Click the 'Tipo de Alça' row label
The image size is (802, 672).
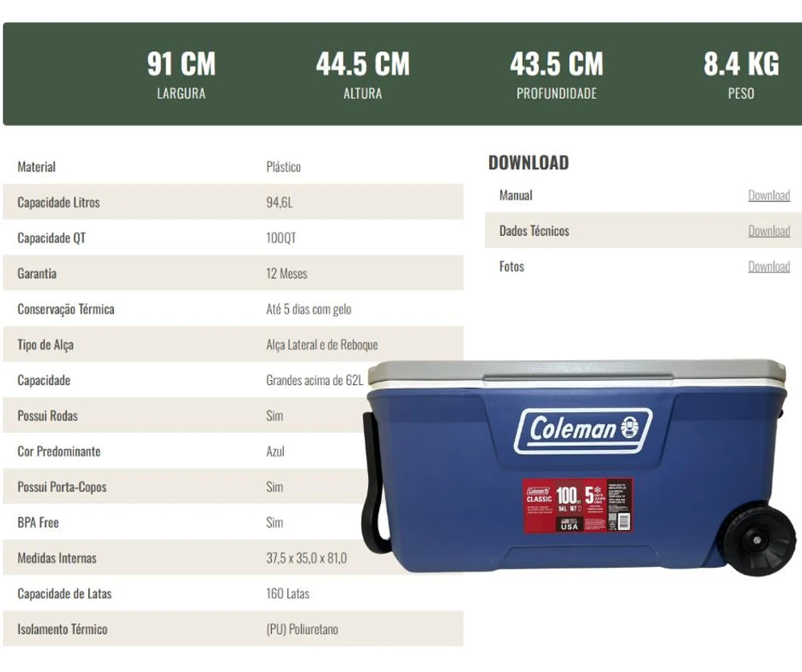45,345
